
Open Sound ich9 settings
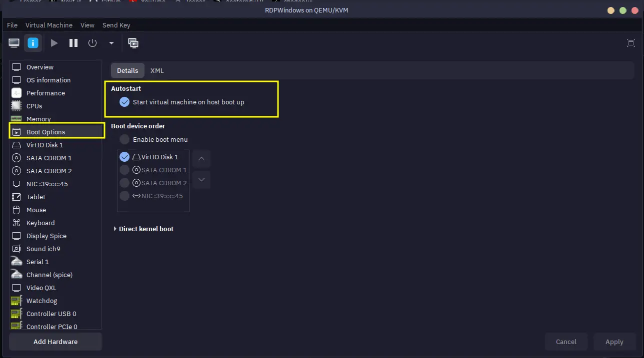coord(55,249)
